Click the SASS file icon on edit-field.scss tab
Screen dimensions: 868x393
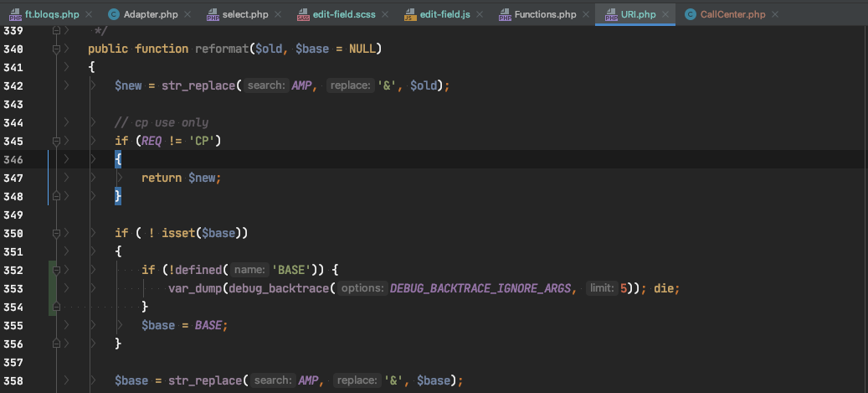(303, 14)
